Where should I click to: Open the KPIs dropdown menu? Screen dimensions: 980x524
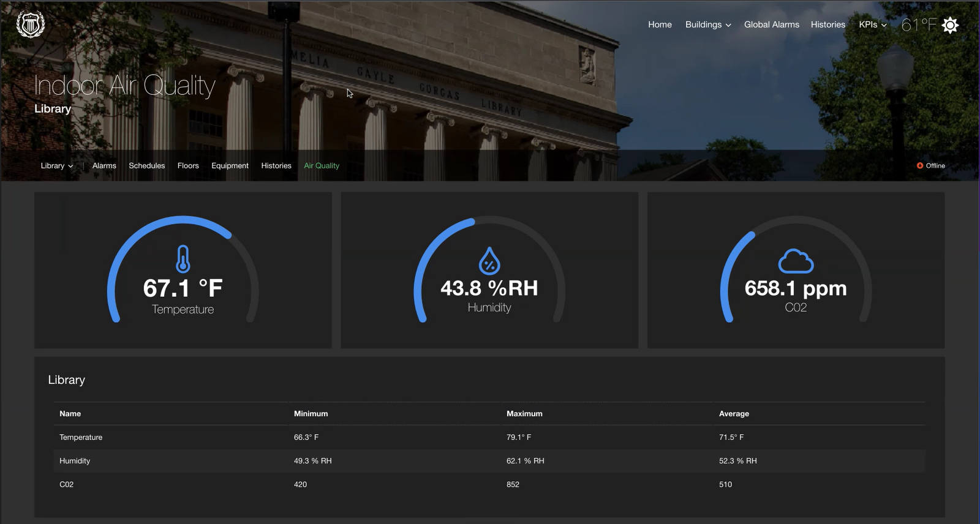[x=873, y=24]
